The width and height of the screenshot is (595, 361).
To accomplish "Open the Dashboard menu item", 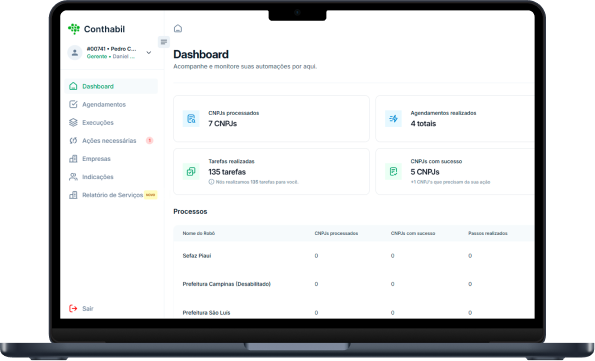I will (x=111, y=86).
